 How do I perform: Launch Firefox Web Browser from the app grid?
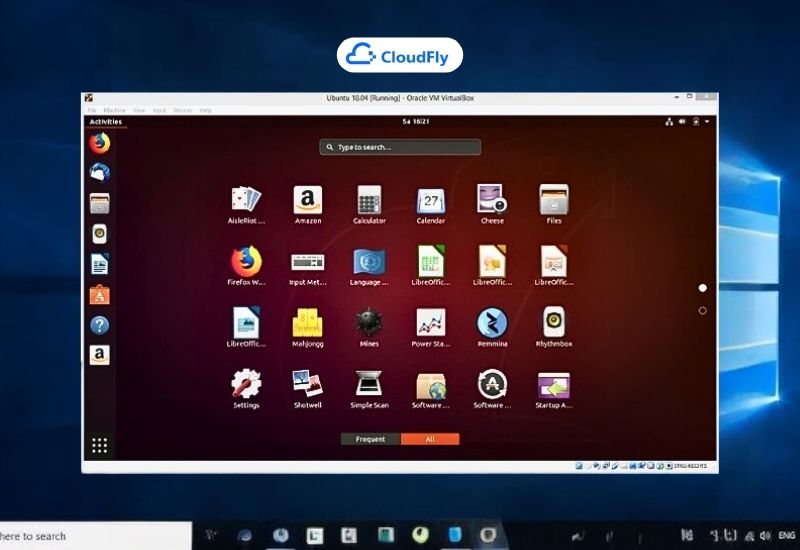pyautogui.click(x=246, y=266)
